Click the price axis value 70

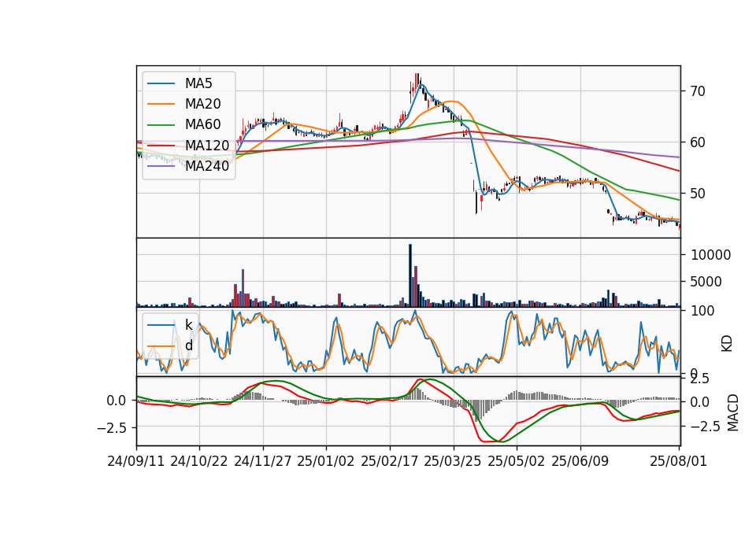point(697,91)
